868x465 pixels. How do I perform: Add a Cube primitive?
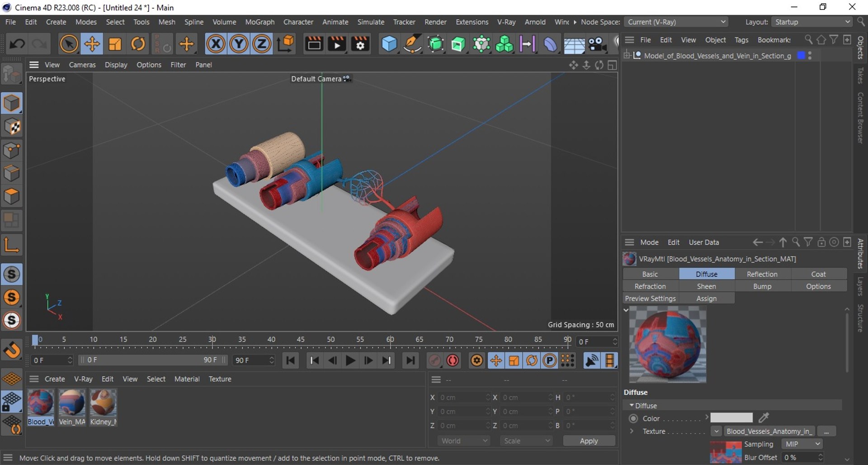click(x=389, y=44)
